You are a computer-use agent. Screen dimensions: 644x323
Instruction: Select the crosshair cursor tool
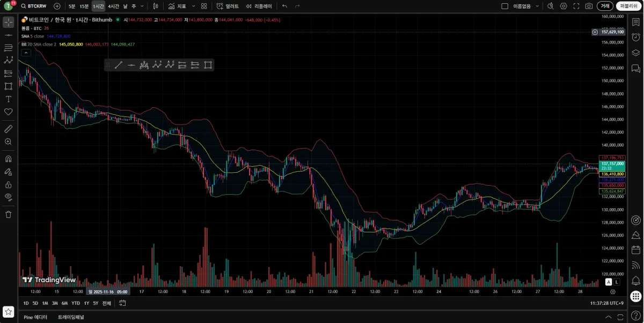pyautogui.click(x=8, y=22)
